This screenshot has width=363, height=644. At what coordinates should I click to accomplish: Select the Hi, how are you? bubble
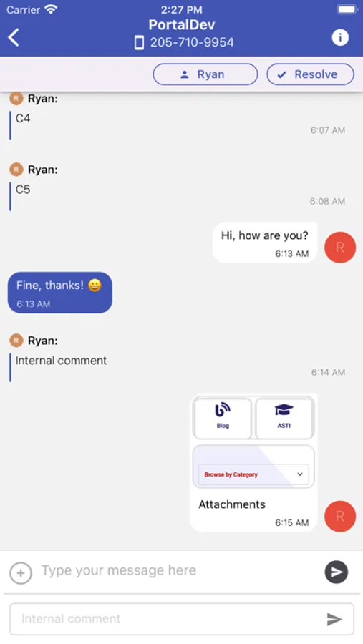(x=265, y=243)
